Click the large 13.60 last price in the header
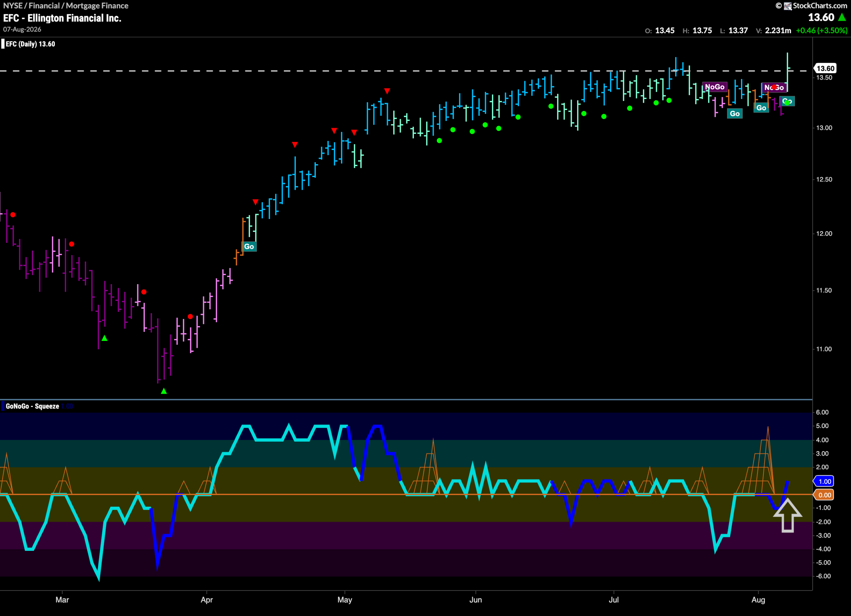This screenshot has height=616, width=851. coord(821,17)
